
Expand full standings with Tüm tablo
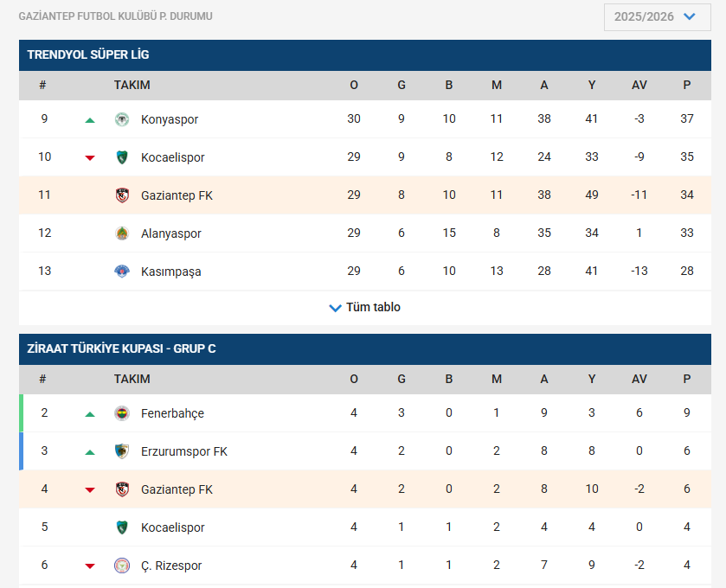pyautogui.click(x=373, y=307)
